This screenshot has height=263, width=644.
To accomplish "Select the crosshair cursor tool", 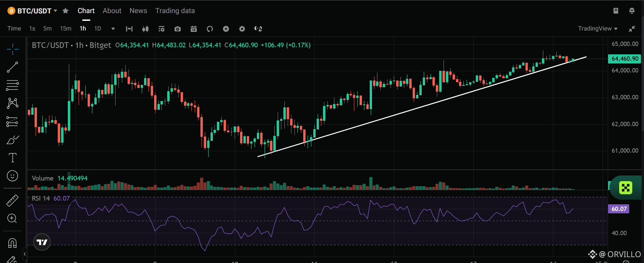I will [12, 49].
